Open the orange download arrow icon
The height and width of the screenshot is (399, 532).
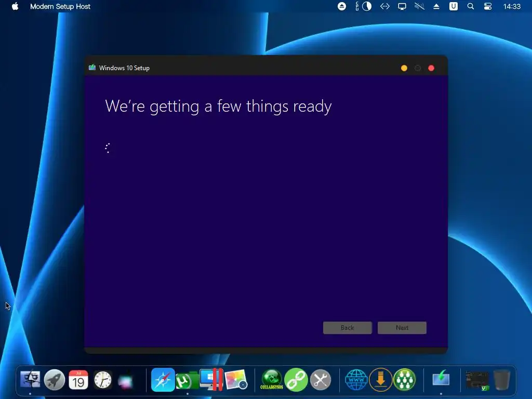point(381,380)
